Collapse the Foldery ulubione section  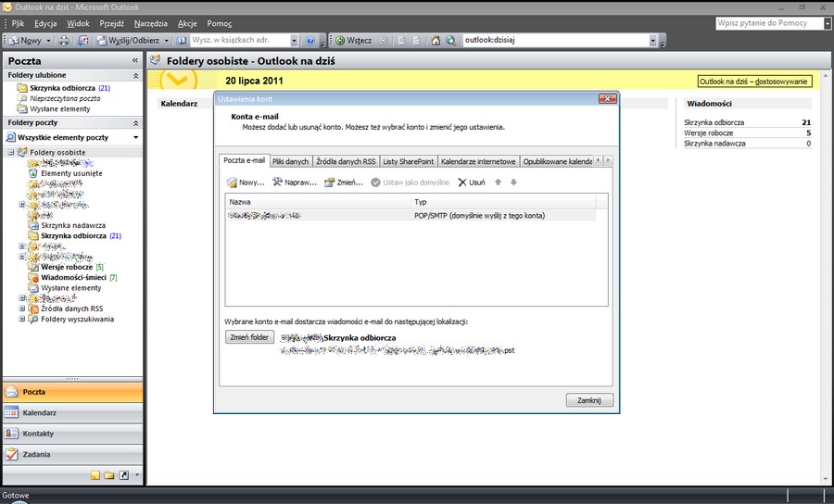136,75
